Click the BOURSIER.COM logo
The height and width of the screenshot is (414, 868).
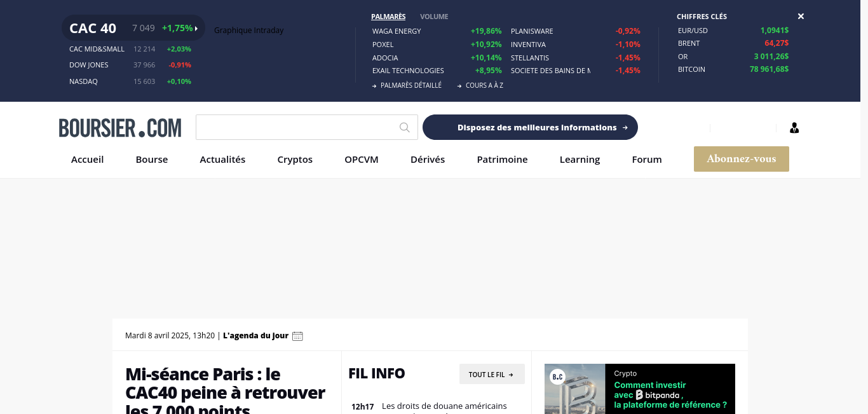point(120,128)
